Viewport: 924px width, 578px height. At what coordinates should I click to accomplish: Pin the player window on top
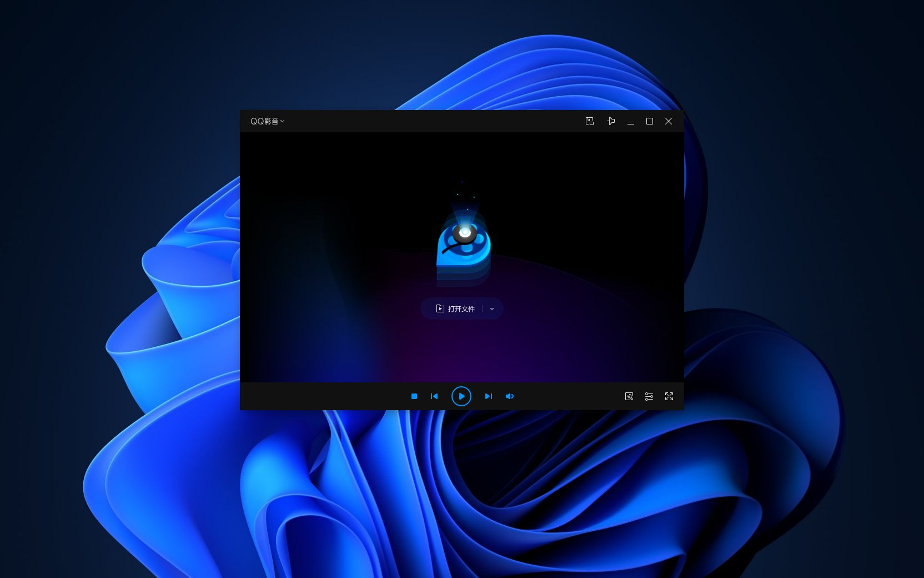click(611, 121)
